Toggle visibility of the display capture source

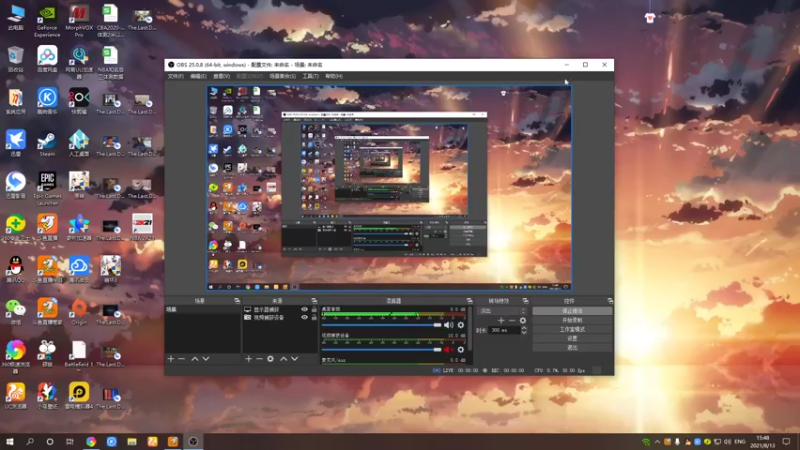(x=305, y=310)
